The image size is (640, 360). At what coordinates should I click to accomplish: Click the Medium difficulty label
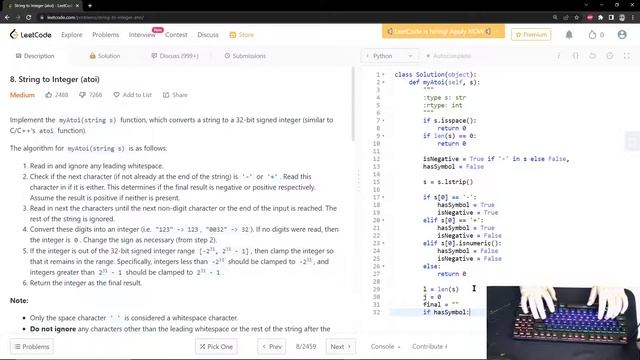[x=22, y=95]
